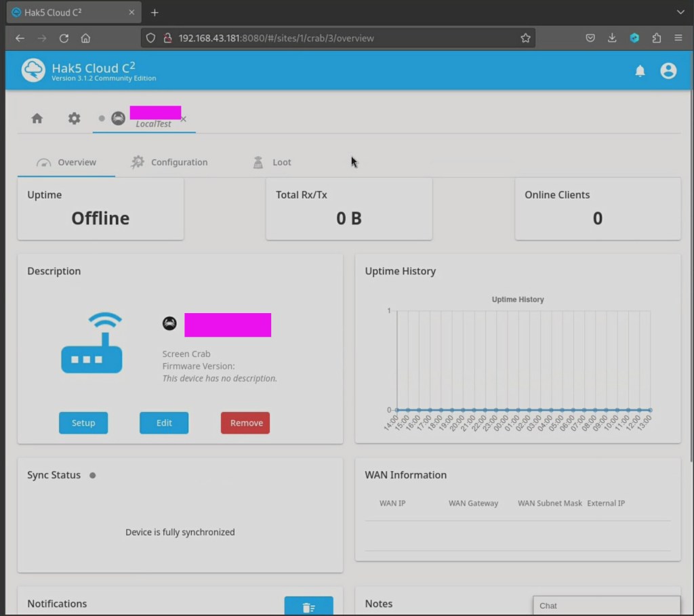Switch to the Configuration tab
This screenshot has height=616, width=694.
(169, 163)
